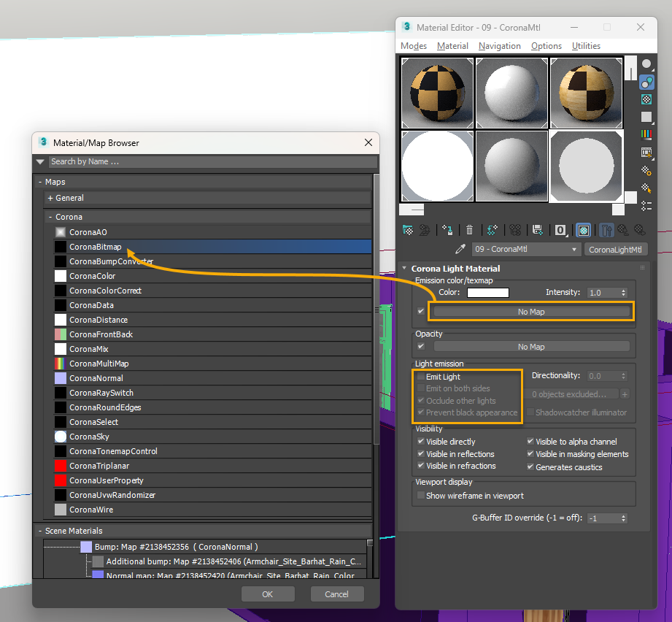Click the sample slots vertical scrollbar
This screenshot has width=672, height=622.
point(630,129)
